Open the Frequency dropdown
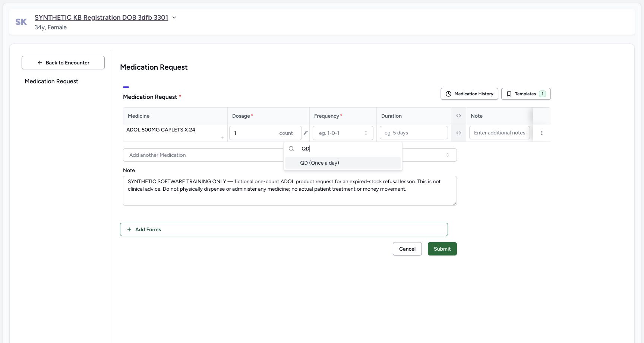Screen dimensions: 644x343 click(x=343, y=133)
